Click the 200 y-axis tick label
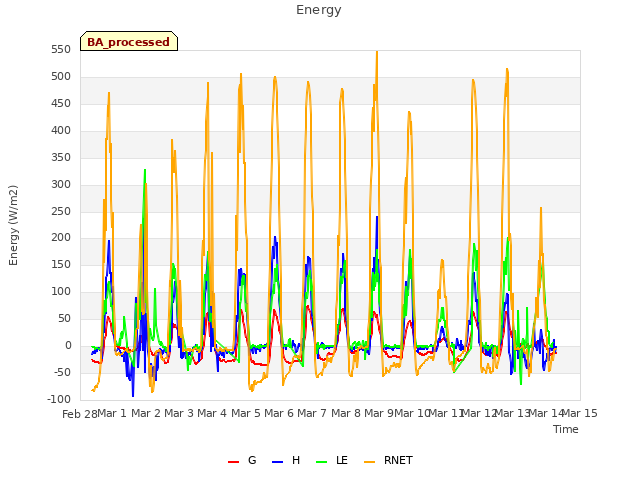Image resolution: width=640 pixels, height=480 pixels. [x=61, y=238]
